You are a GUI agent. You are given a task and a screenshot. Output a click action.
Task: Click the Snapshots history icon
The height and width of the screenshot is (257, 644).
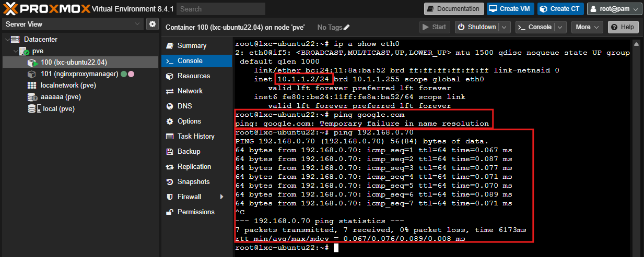[x=169, y=182]
